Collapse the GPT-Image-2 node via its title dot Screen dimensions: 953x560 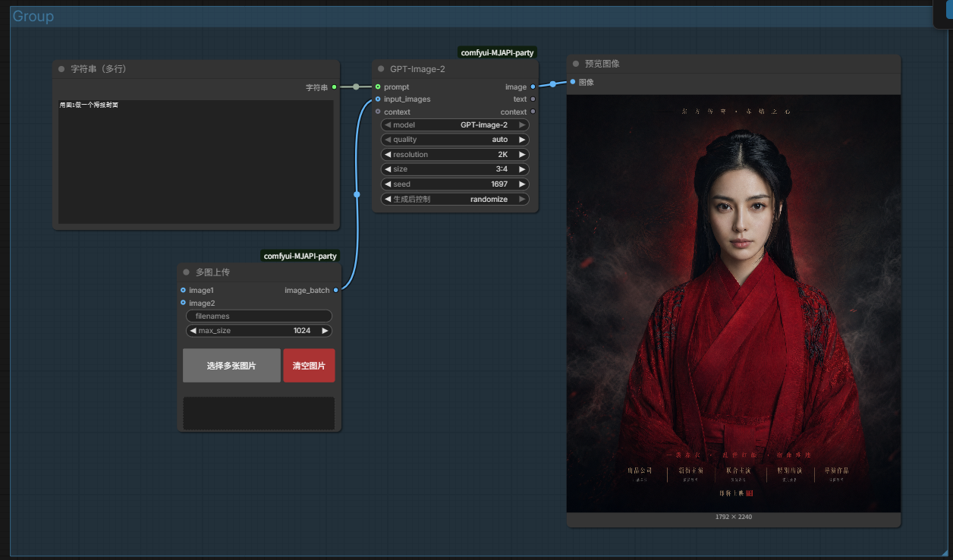[381, 69]
